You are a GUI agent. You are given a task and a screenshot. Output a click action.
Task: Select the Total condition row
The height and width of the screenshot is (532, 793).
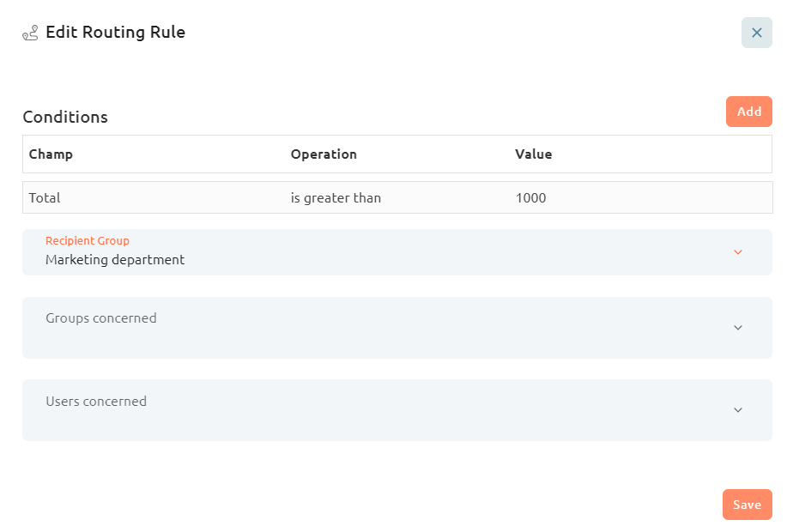(x=397, y=197)
